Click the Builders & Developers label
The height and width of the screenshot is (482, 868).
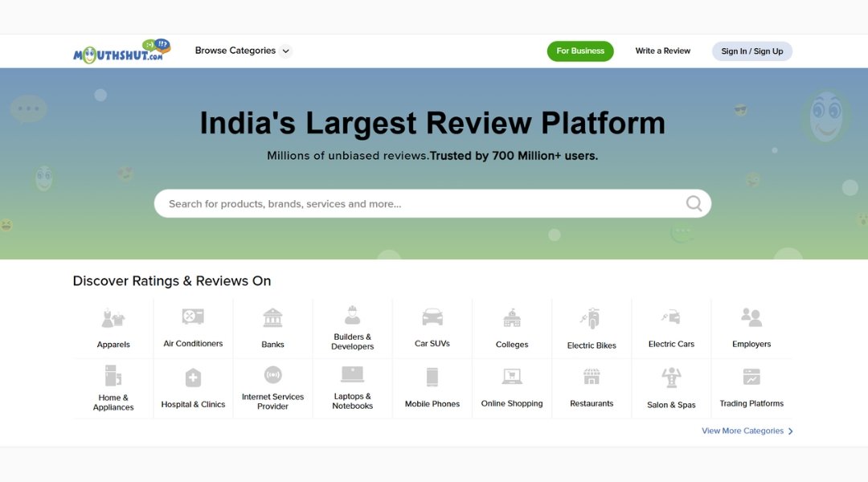353,341
